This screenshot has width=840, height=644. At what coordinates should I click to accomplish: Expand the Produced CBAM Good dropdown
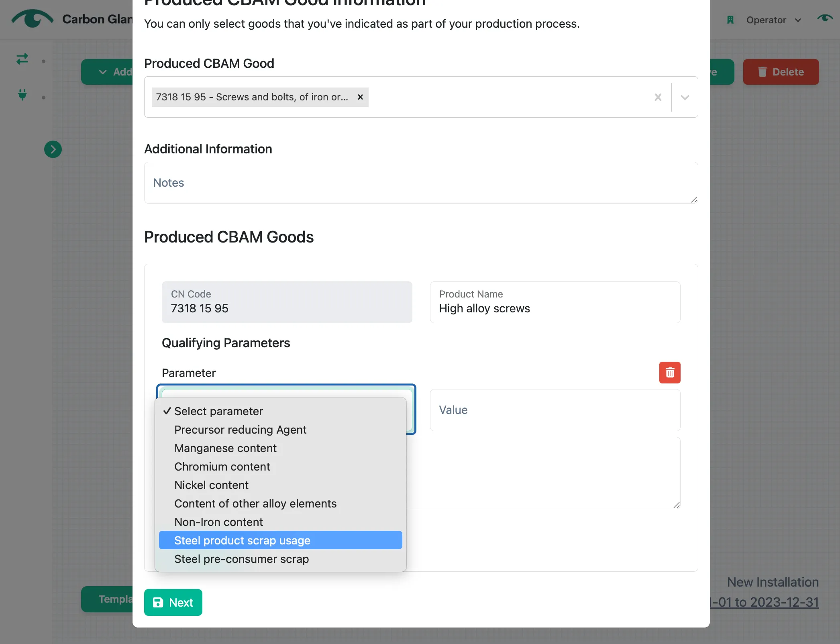click(x=685, y=97)
